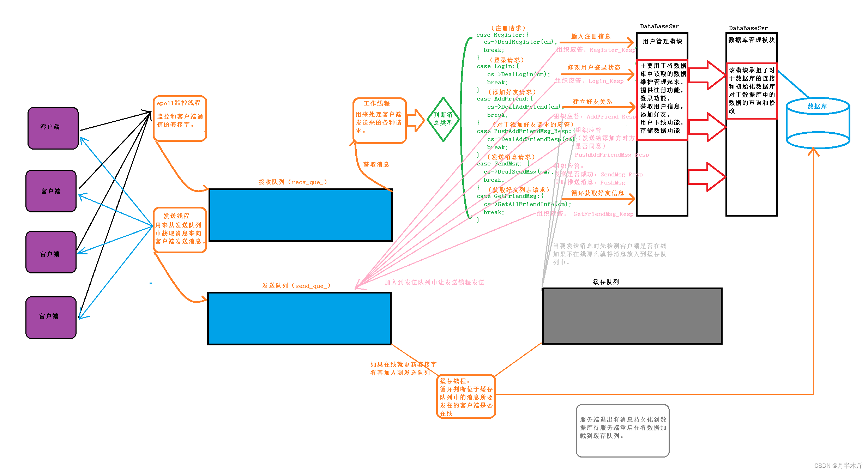This screenshot has width=868, height=472.
Task: Click the 用户管理模块 header label
Action: pyautogui.click(x=662, y=42)
